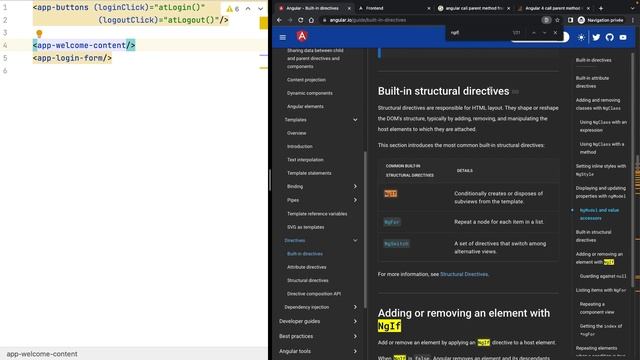Jump to next find match
The height and width of the screenshot is (360, 640).
pyautogui.click(x=544, y=33)
